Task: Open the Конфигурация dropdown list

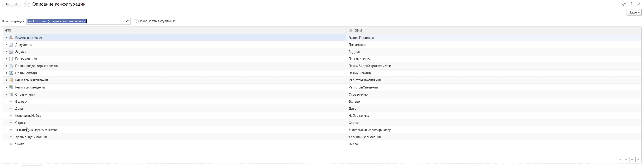Action: [122, 21]
